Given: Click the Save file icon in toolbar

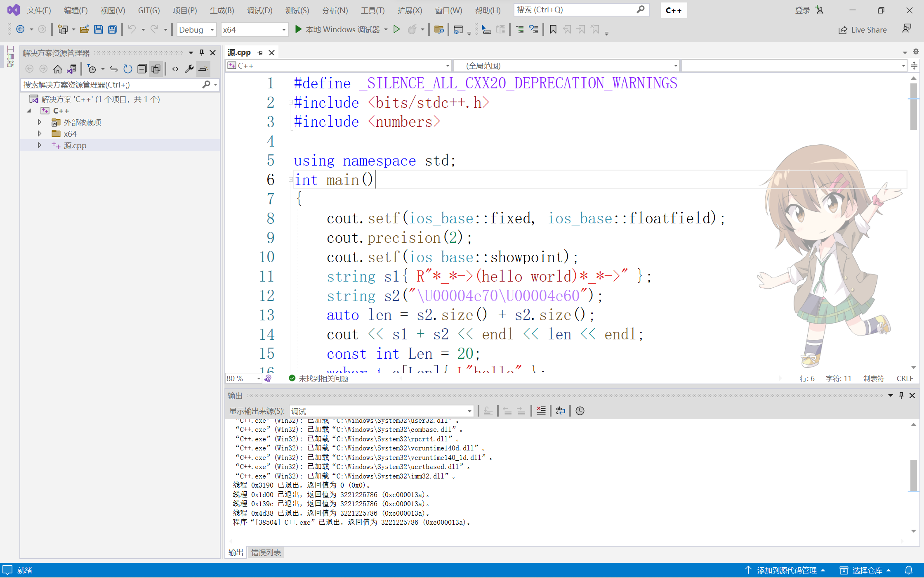Looking at the screenshot, I should pyautogui.click(x=98, y=29).
